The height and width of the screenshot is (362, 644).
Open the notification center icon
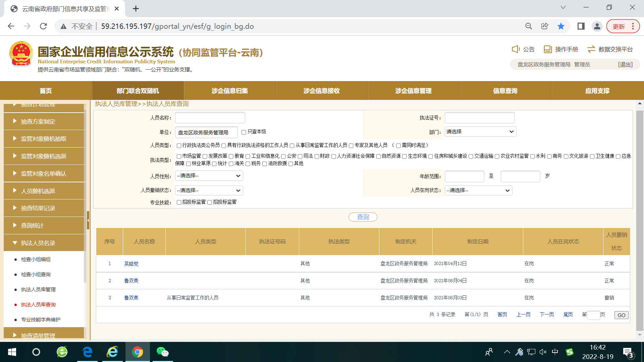coord(628,353)
